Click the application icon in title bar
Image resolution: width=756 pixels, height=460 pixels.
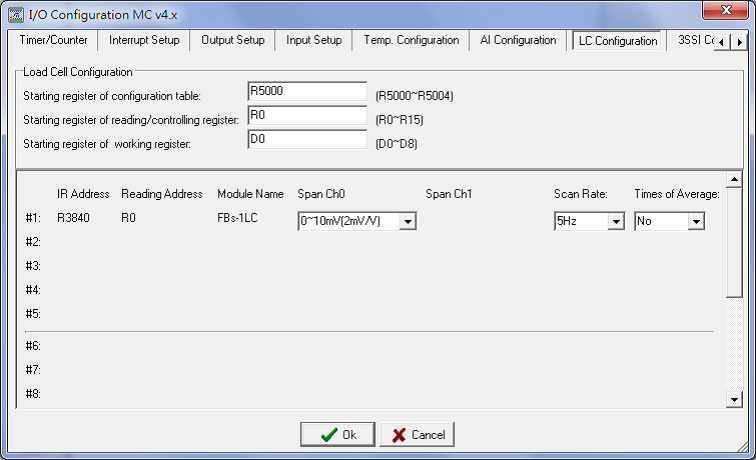coord(15,11)
